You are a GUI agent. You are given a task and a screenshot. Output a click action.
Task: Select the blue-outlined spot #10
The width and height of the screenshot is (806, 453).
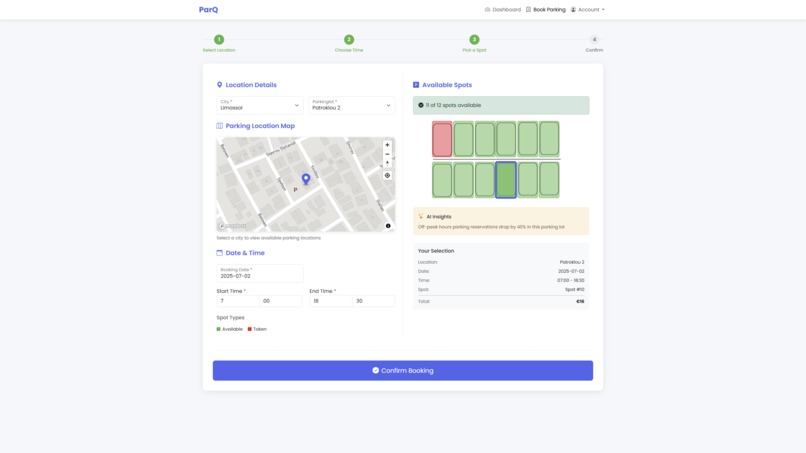[x=506, y=180]
